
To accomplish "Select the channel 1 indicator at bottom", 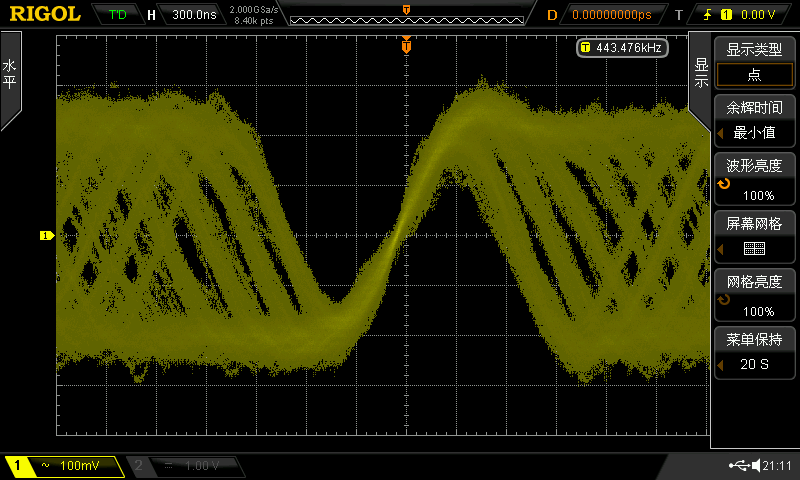I will click(x=17, y=465).
